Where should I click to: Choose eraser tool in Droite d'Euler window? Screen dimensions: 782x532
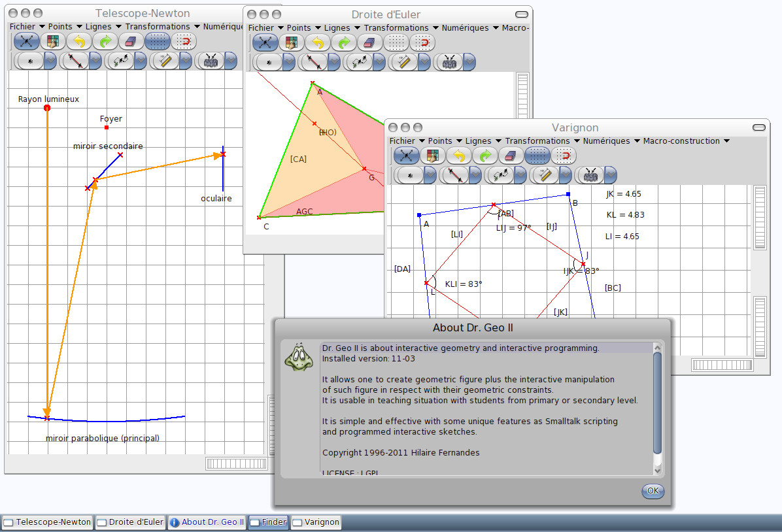tap(369, 43)
